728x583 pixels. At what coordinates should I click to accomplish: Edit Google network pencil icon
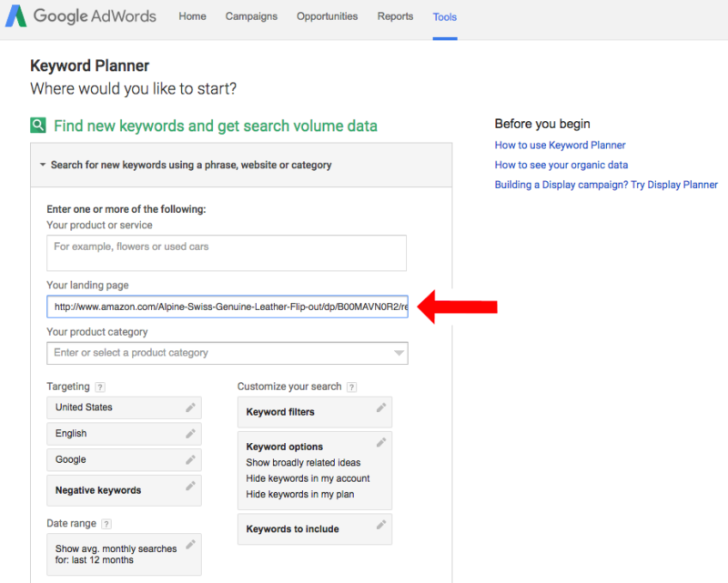click(190, 459)
